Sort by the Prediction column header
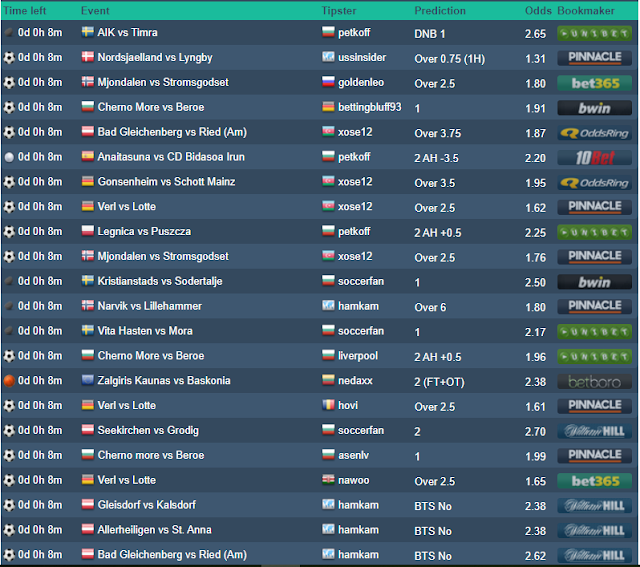 [x=440, y=11]
